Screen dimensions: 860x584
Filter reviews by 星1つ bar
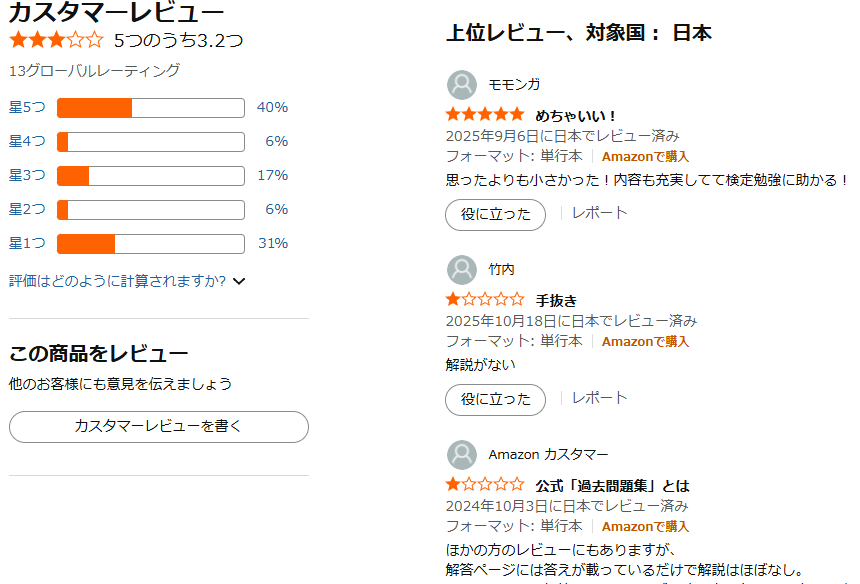[150, 244]
